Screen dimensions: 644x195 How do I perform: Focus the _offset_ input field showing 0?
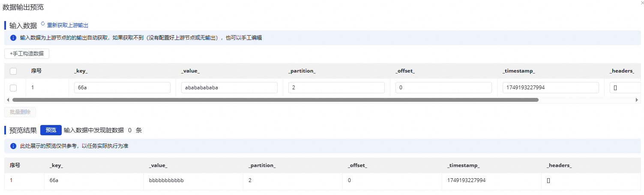click(443, 88)
